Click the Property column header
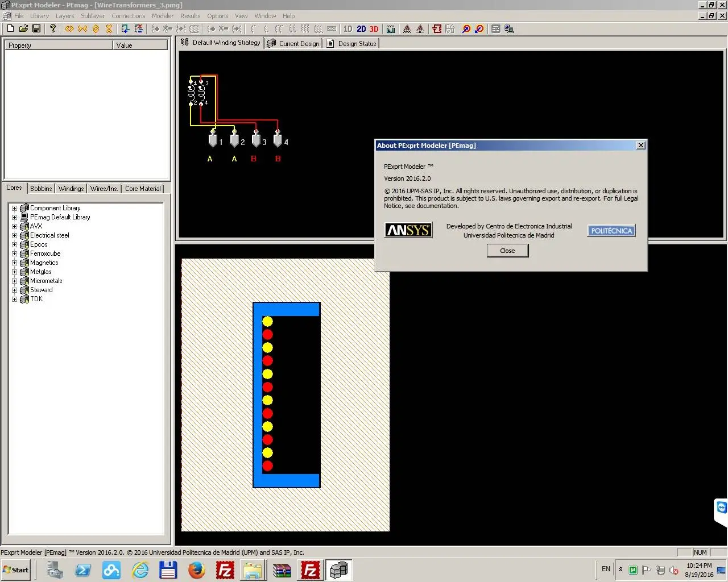The width and height of the screenshot is (728, 582). pyautogui.click(x=59, y=45)
